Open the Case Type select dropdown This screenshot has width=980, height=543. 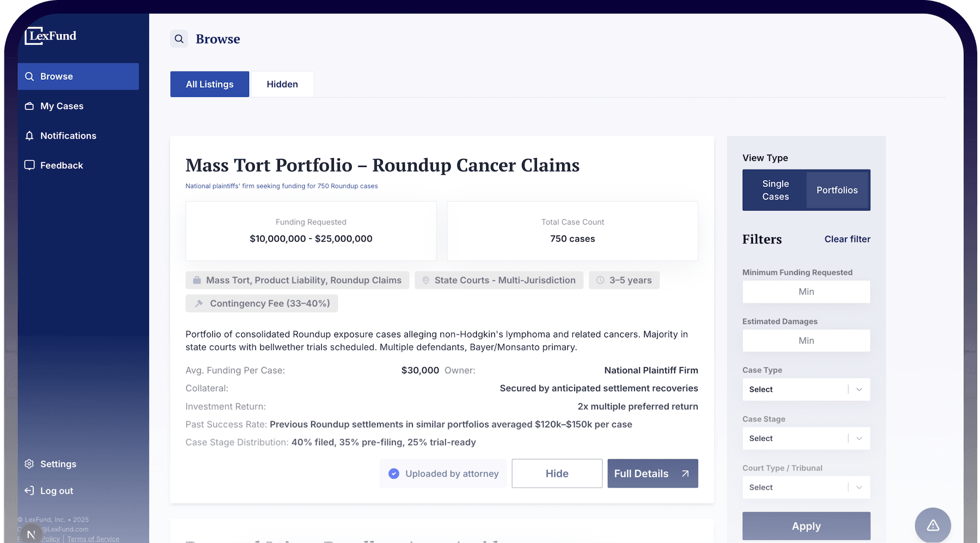(806, 389)
